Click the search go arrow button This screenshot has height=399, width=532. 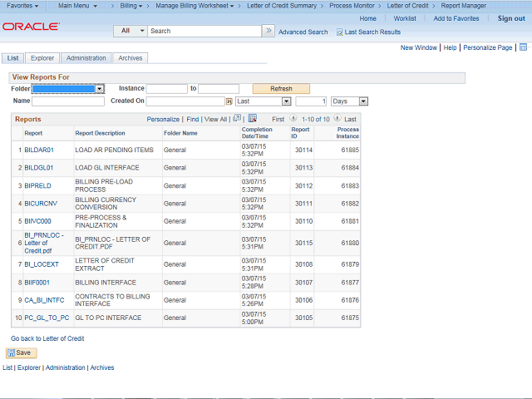268,31
